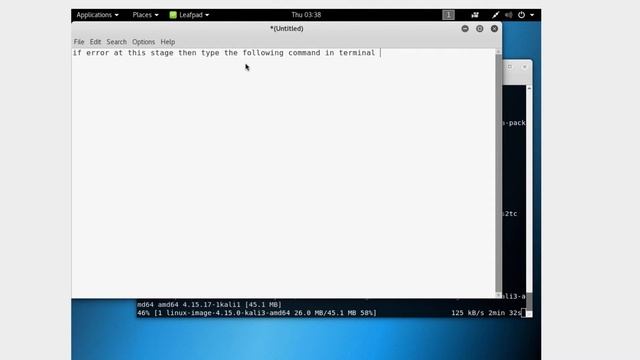Open the Help menu in Leafpad
Viewport: 640px width, 360px height.
click(167, 42)
